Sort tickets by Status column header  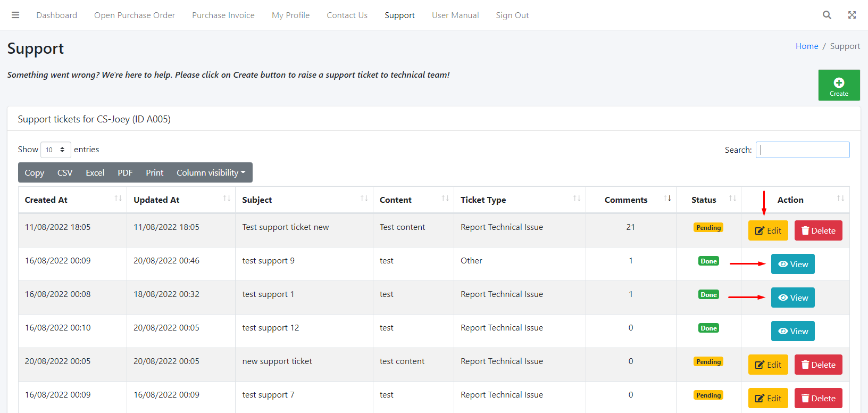(x=704, y=200)
